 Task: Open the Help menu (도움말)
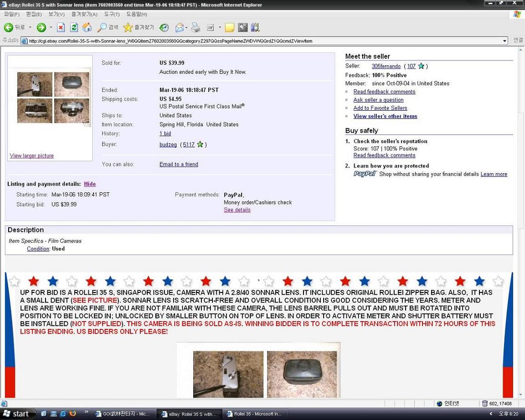click(136, 14)
